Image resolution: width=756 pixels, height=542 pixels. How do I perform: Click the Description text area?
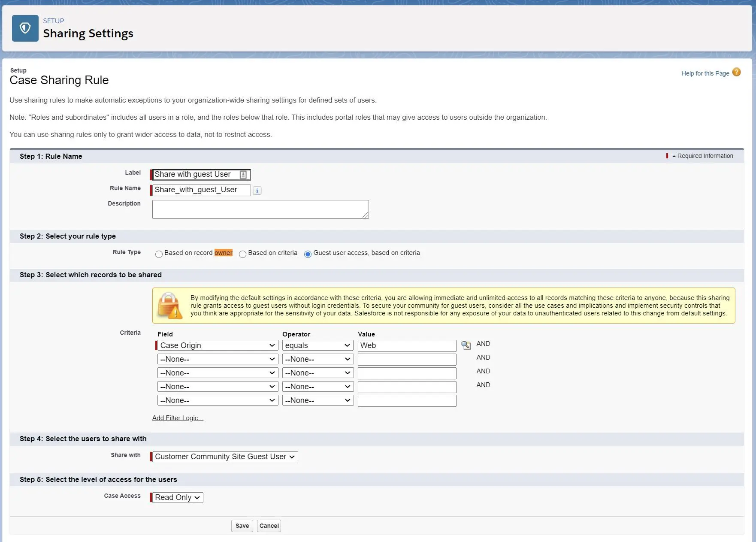(x=260, y=209)
